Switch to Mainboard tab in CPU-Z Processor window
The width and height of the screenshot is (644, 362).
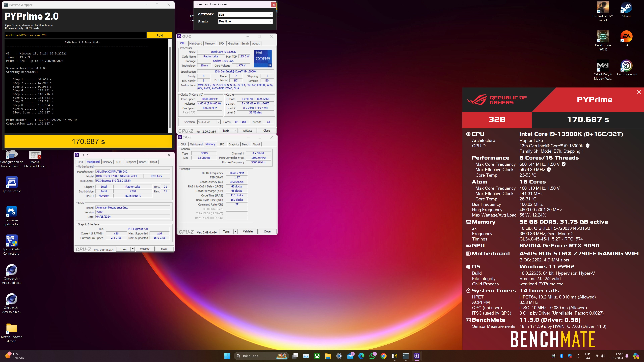(x=196, y=43)
